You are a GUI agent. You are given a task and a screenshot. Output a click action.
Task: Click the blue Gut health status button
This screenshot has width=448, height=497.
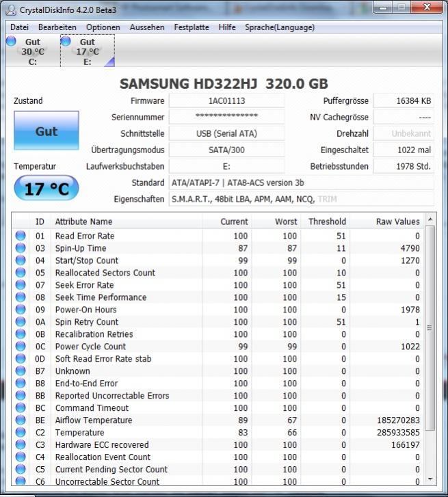(x=47, y=131)
